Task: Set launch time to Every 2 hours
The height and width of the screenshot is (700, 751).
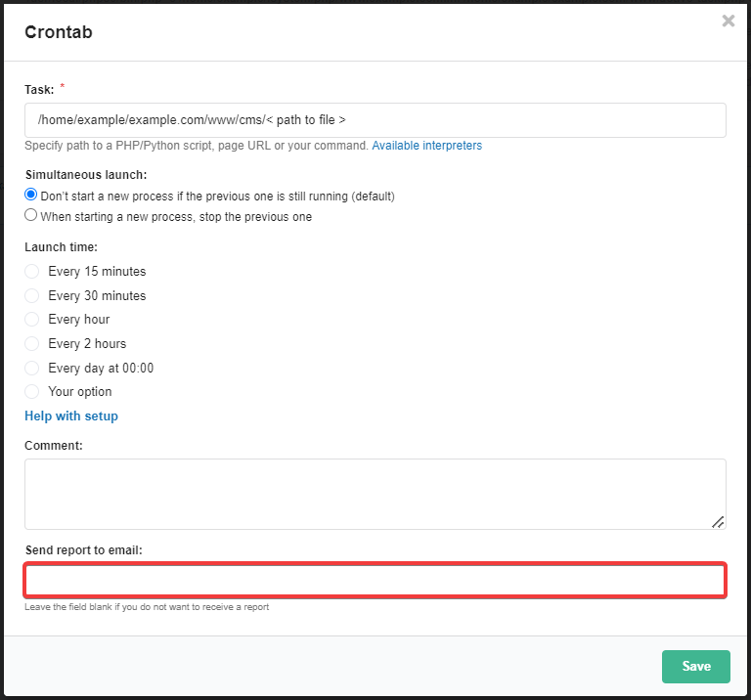Action: tap(32, 343)
